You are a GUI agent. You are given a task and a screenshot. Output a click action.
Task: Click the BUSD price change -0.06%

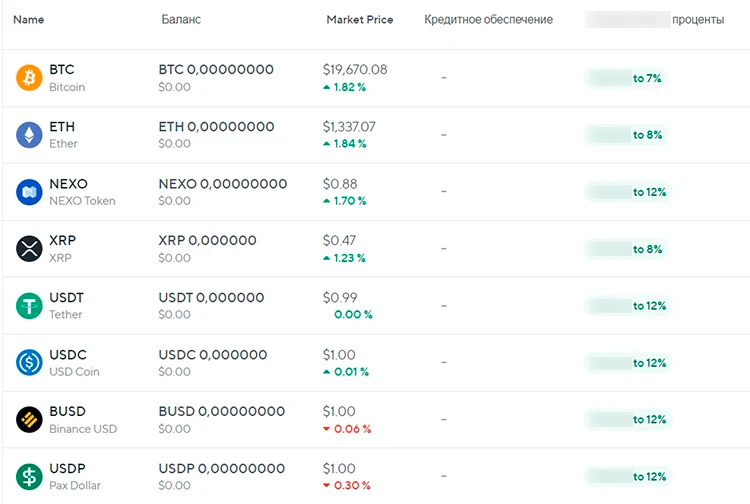click(x=347, y=429)
